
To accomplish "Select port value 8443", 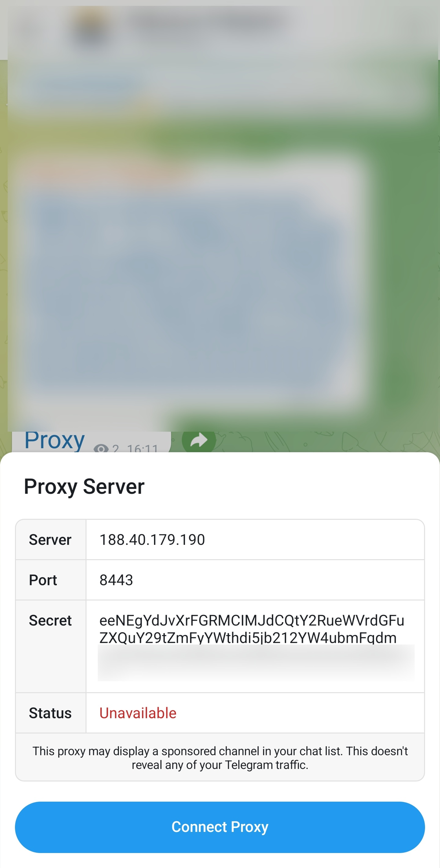I will (x=116, y=580).
